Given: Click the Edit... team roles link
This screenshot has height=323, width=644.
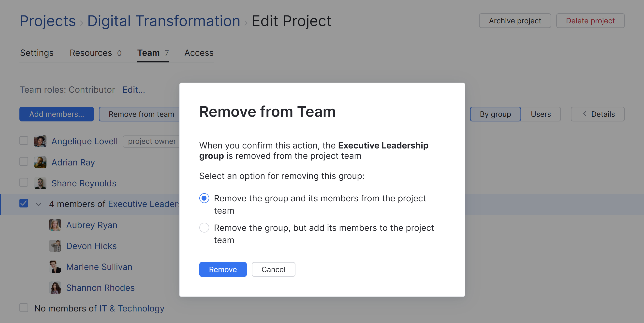Looking at the screenshot, I should (x=133, y=89).
